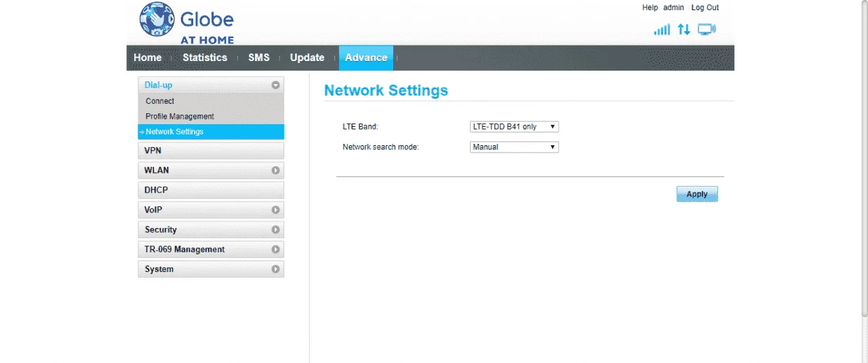The image size is (868, 363).
Task: Click the Log Out link
Action: click(705, 7)
